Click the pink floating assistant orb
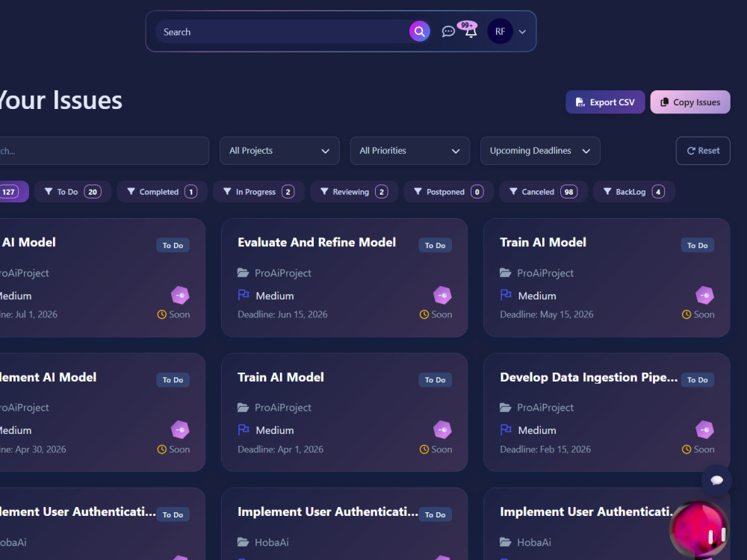Screen dimensions: 747x560 tap(699, 529)
